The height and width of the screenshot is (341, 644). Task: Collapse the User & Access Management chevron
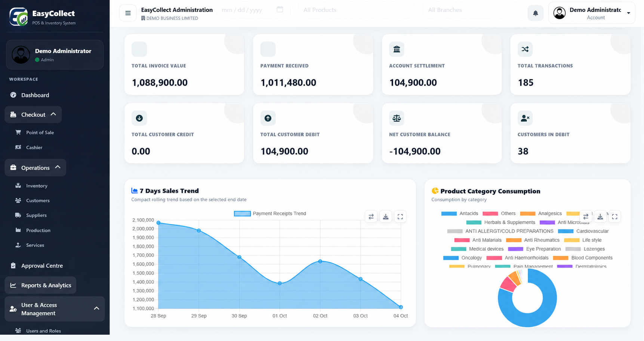pos(96,309)
